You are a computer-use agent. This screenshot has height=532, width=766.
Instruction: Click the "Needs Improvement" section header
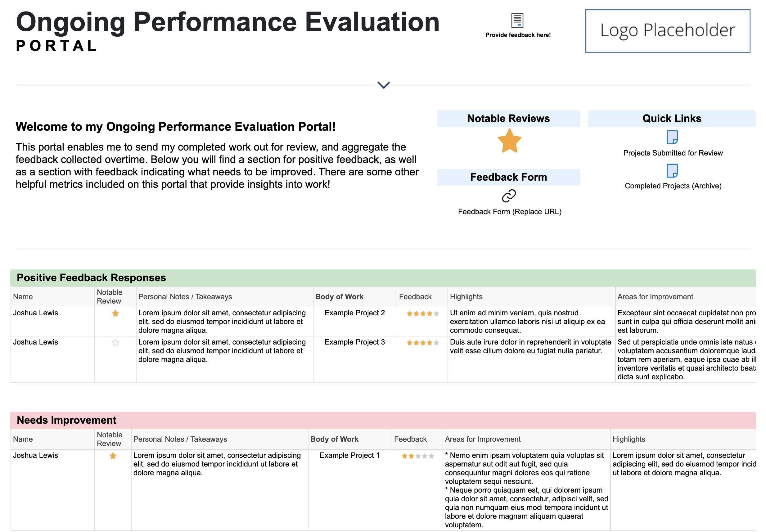pos(66,420)
